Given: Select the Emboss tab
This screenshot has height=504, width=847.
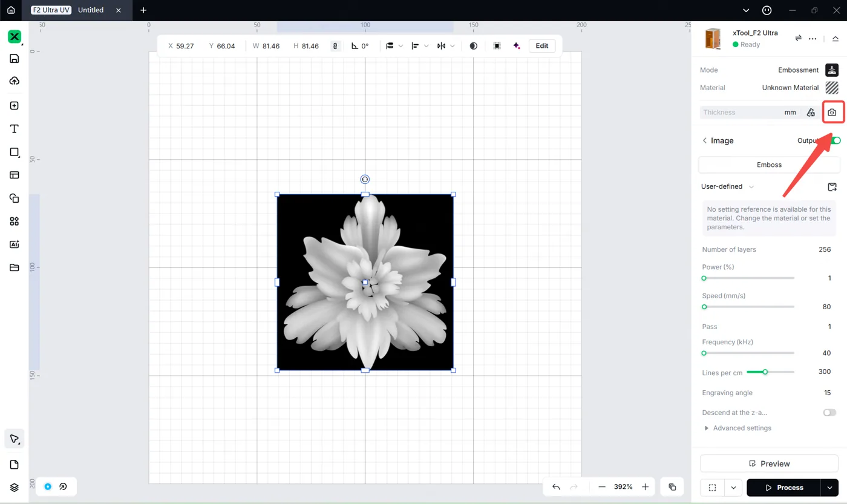Looking at the screenshot, I should click(769, 165).
